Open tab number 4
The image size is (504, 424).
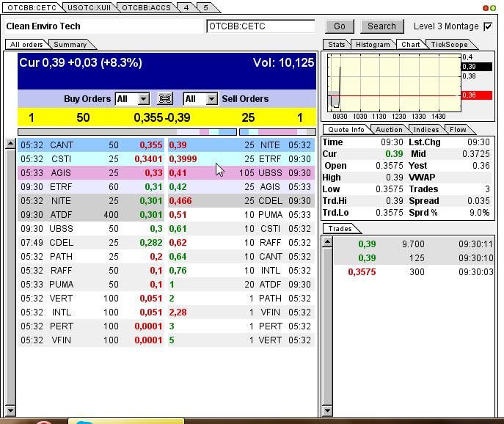pyautogui.click(x=186, y=8)
